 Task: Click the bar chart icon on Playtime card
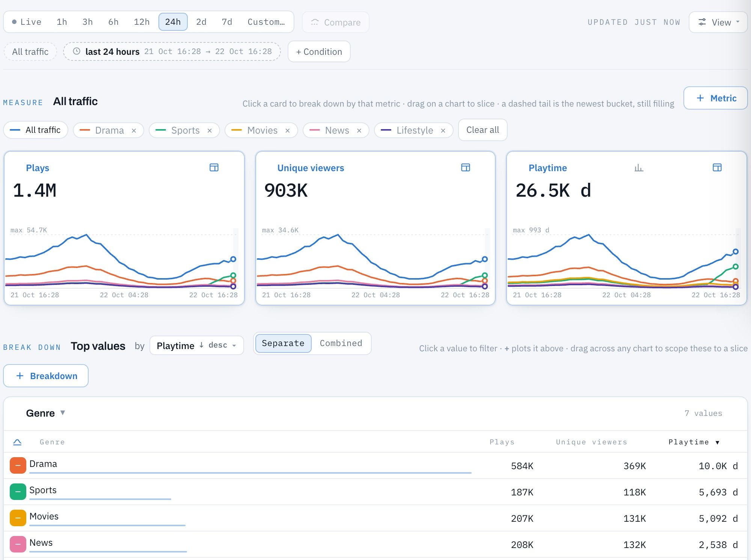tap(639, 168)
